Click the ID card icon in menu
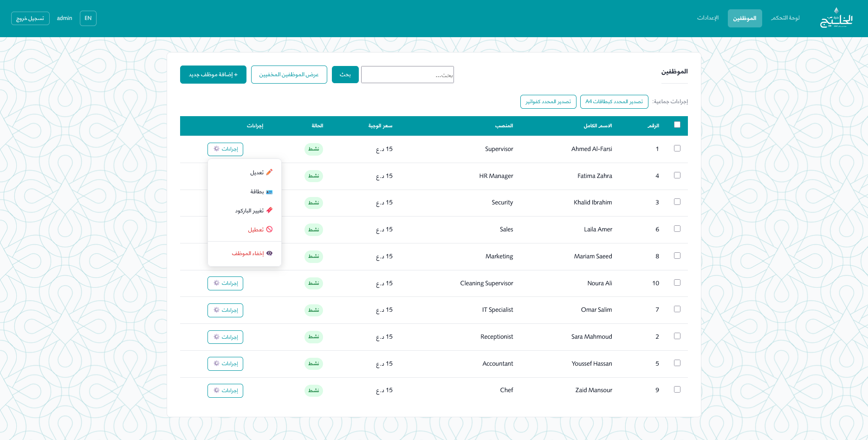 tap(269, 192)
